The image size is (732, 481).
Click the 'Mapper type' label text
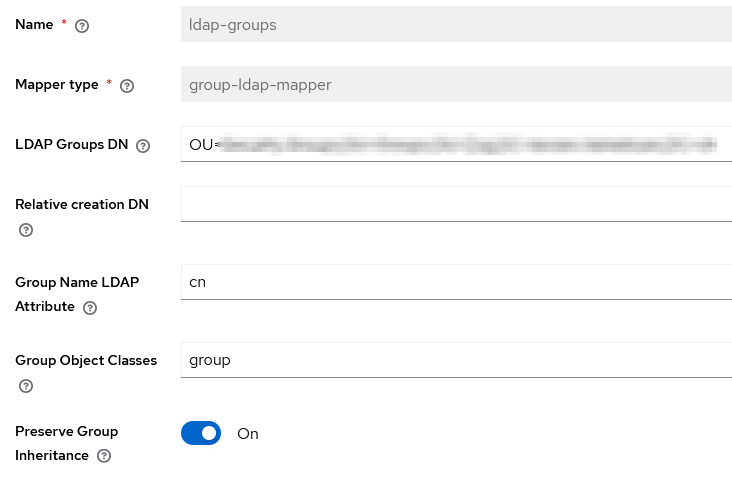57,84
